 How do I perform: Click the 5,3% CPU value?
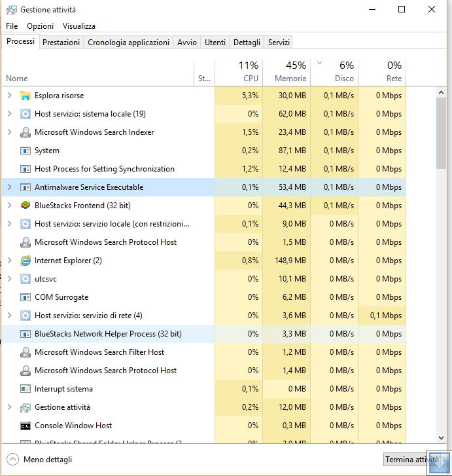pyautogui.click(x=251, y=96)
